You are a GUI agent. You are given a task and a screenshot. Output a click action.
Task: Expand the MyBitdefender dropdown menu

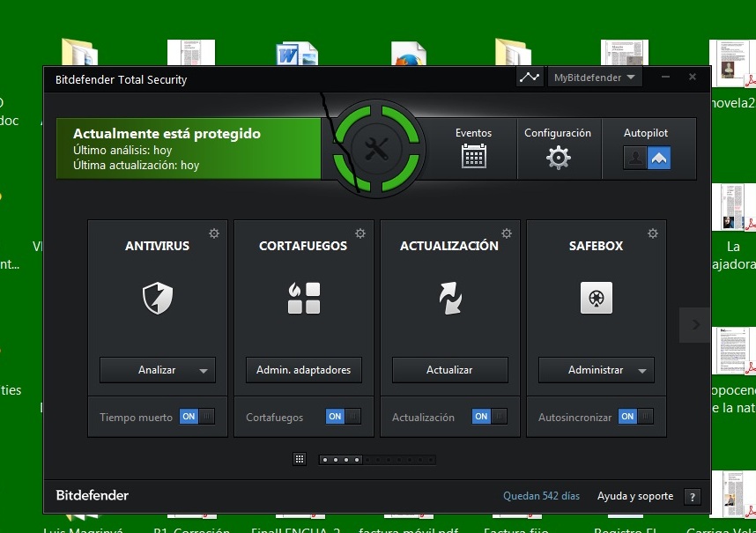[x=595, y=78]
